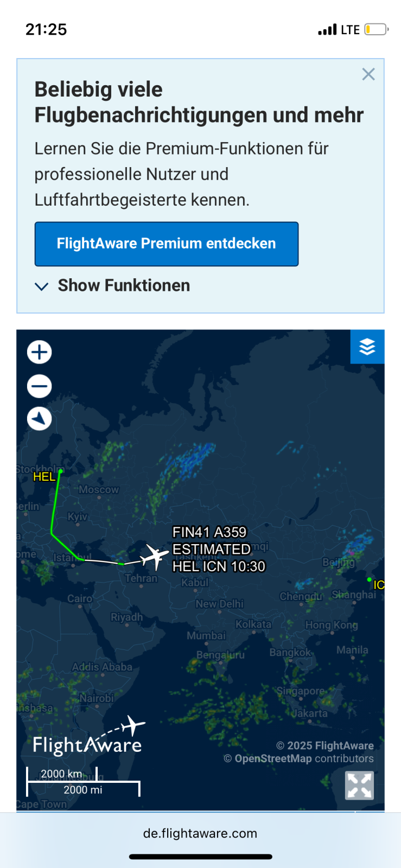Expand the map to fullscreen
The image size is (401, 868).
pos(360,785)
